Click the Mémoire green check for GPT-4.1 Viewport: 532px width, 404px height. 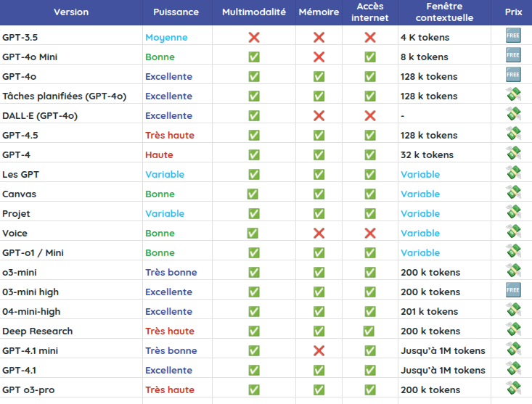[319, 371]
